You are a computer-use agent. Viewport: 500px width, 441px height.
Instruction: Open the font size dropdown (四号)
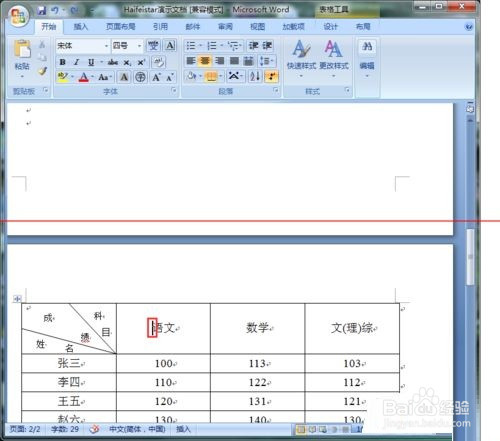click(139, 46)
